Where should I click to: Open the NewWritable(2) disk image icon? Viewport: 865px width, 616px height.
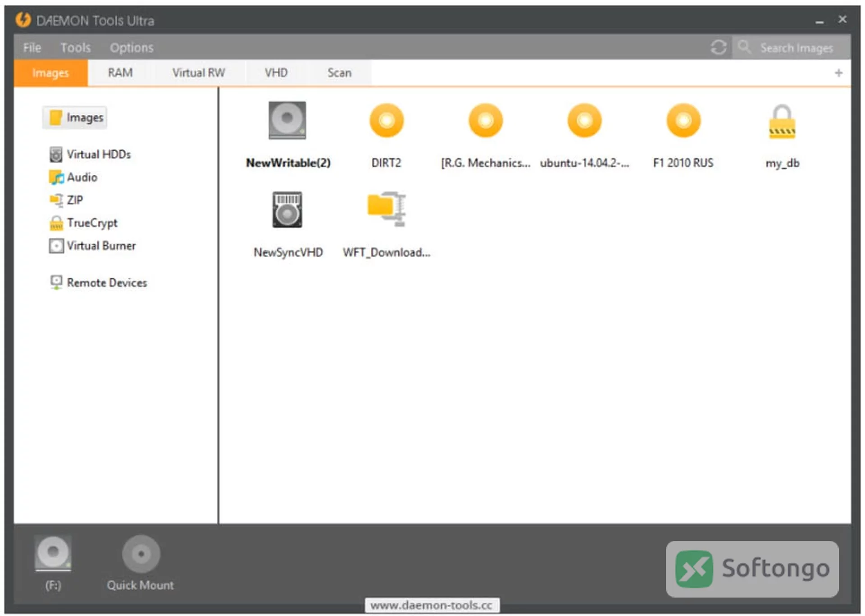[287, 120]
